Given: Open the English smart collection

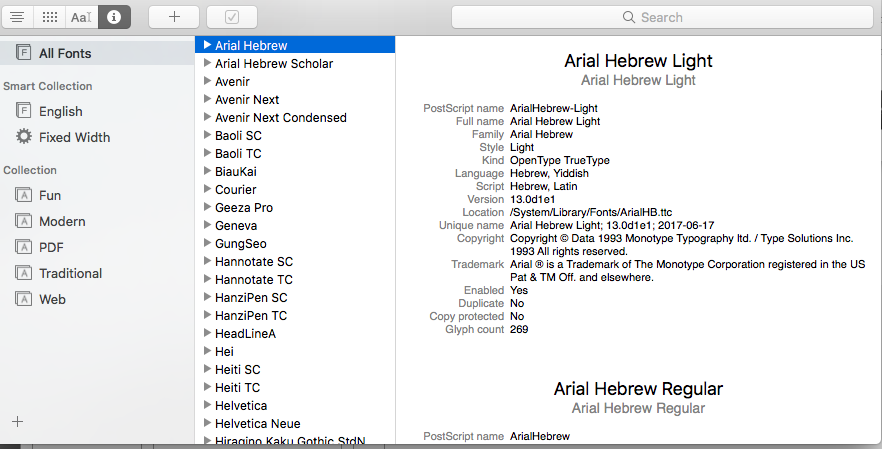Looking at the screenshot, I should pyautogui.click(x=97, y=111).
